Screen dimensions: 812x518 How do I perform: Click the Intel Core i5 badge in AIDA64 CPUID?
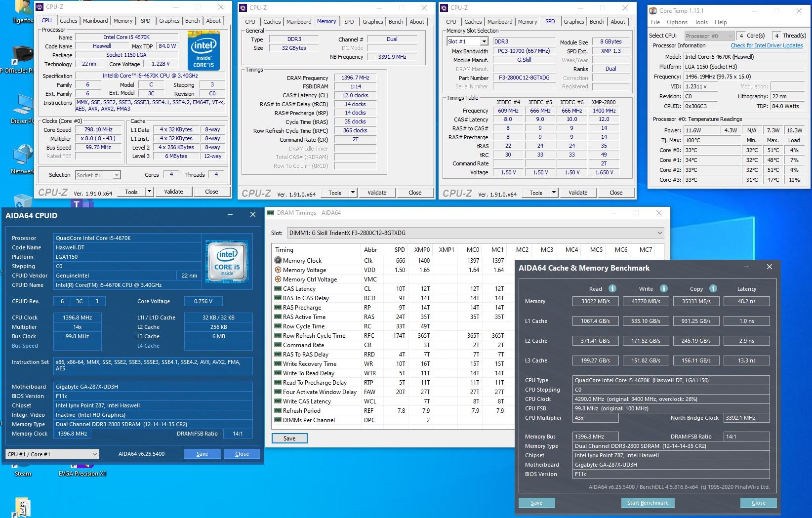pos(227,261)
